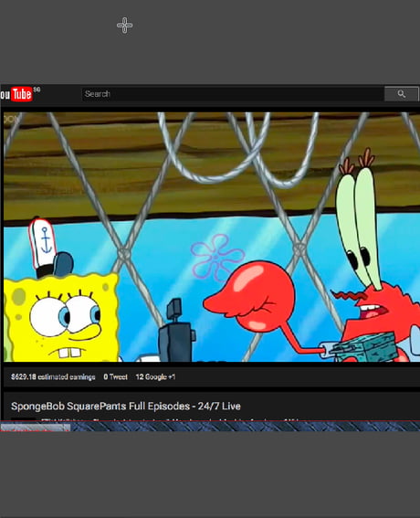Click the '0 Tweet' link
This screenshot has width=420, height=518.
115,377
